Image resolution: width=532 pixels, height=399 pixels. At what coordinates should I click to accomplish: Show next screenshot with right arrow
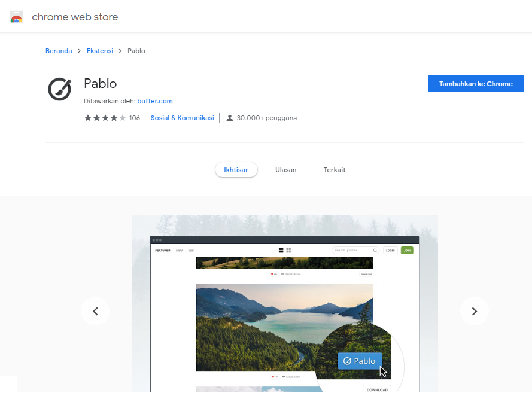475,311
